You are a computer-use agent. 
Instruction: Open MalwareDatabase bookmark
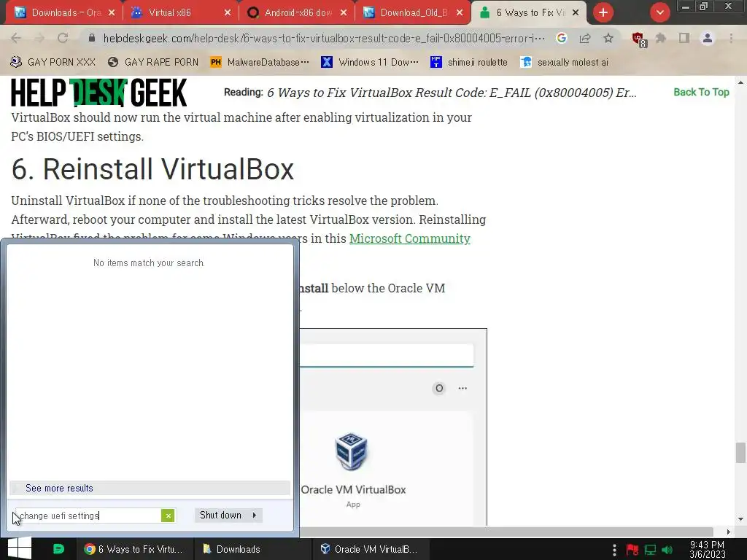(x=260, y=62)
